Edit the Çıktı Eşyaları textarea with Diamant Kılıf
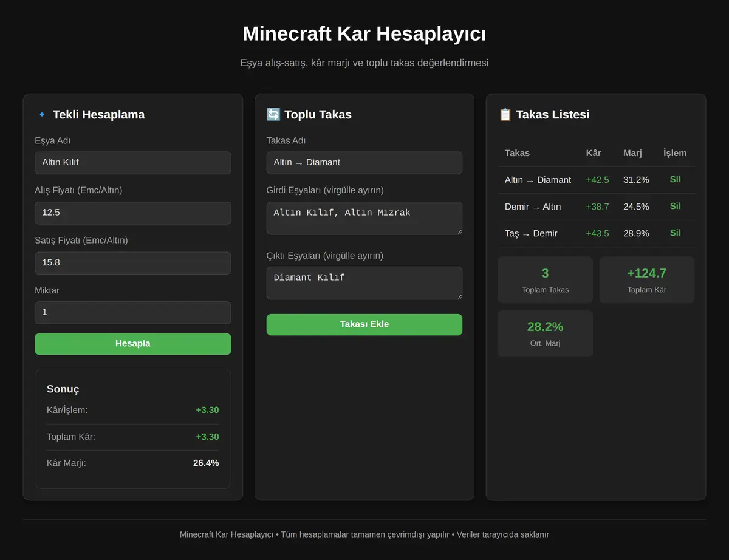 364,283
